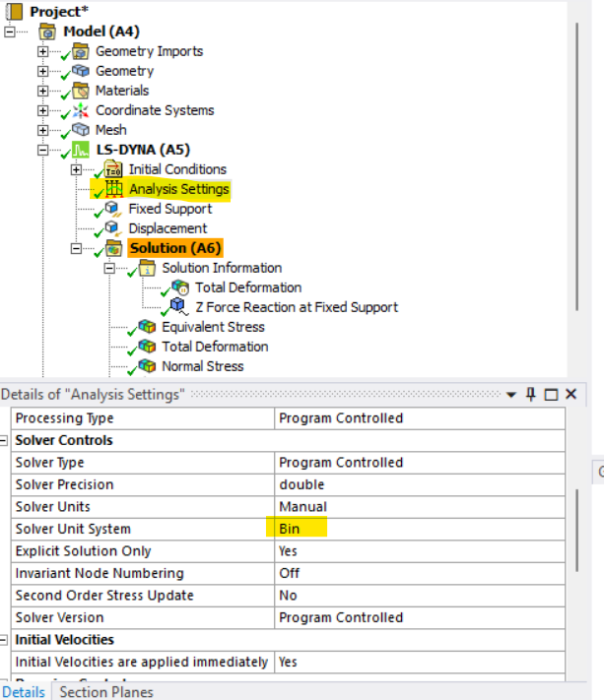This screenshot has width=604, height=700.
Task: Click the Geometry Imports folder icon
Action: click(x=81, y=51)
